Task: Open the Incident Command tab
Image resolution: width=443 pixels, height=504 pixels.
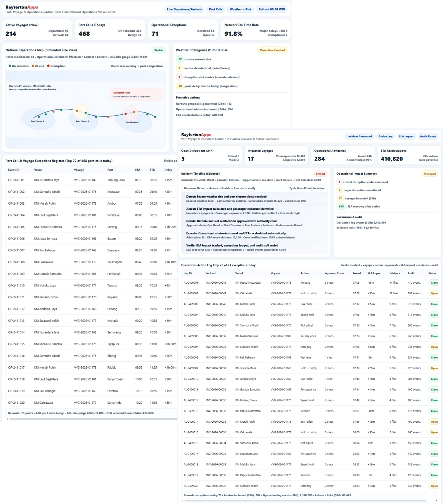Action: click(x=359, y=136)
